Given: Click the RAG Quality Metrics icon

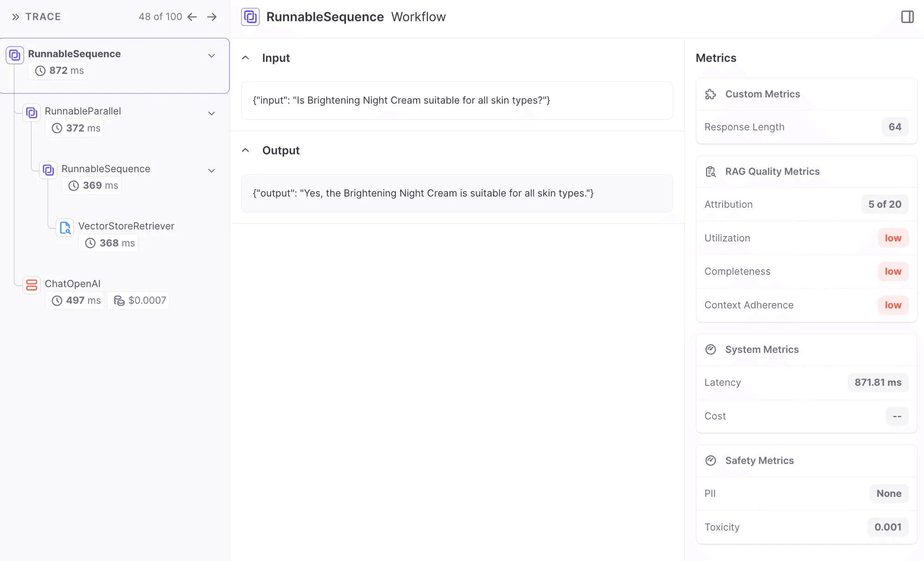Looking at the screenshot, I should click(x=711, y=172).
